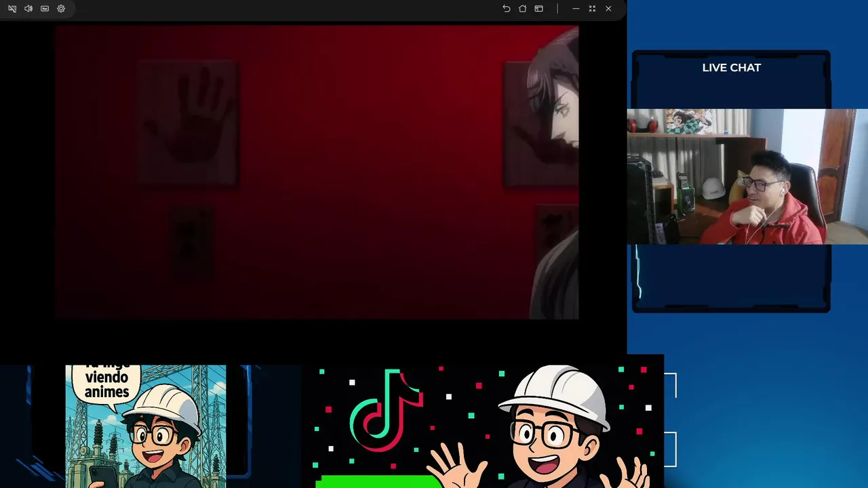Click the back arrow icon in top bar
868x488 pixels.
click(507, 9)
